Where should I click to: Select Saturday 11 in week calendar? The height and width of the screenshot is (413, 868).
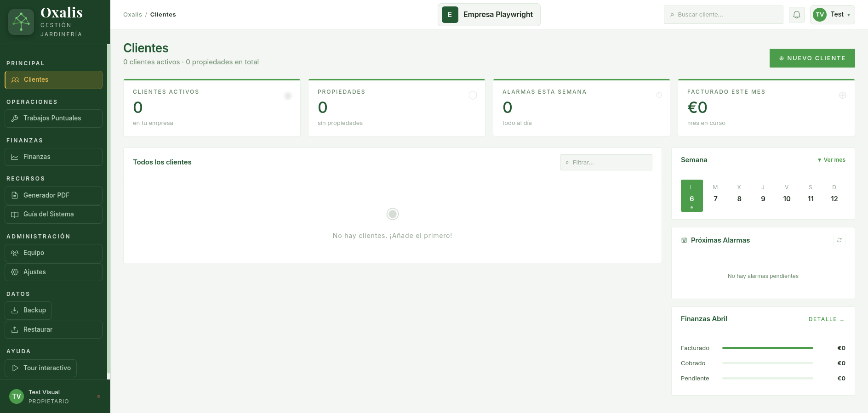pyautogui.click(x=811, y=196)
